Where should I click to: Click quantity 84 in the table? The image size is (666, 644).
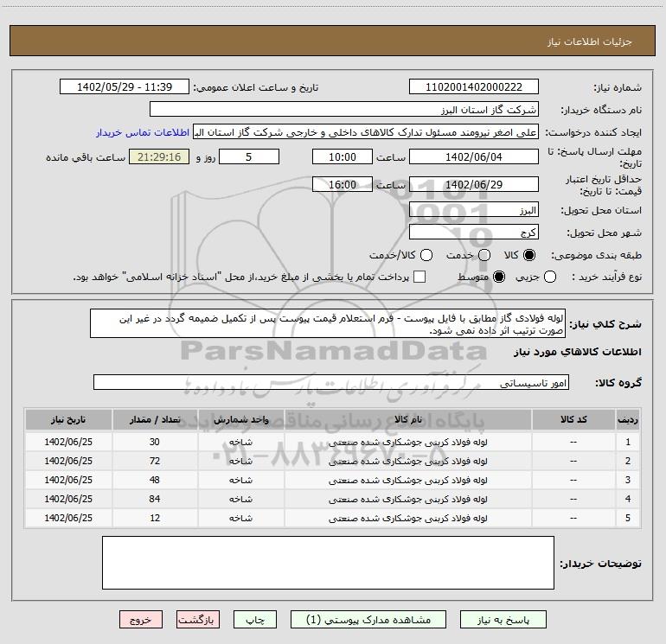tap(155, 499)
